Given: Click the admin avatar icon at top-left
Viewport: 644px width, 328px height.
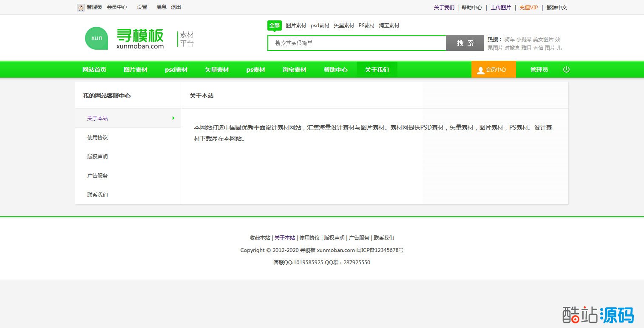Looking at the screenshot, I should [80, 8].
